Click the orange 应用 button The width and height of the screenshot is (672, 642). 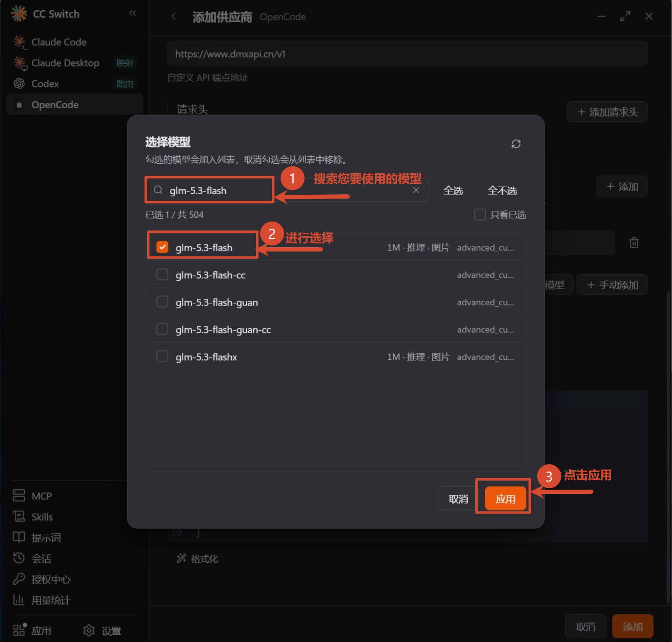click(505, 499)
